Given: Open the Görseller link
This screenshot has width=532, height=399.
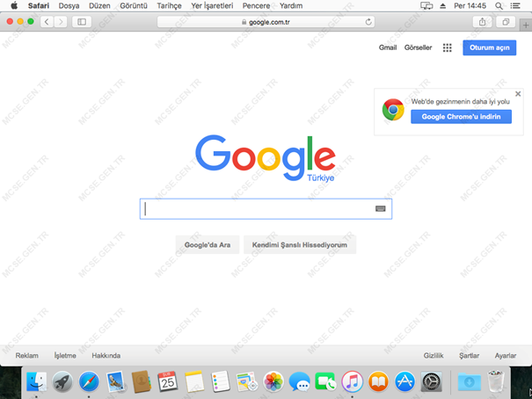Looking at the screenshot, I should pyautogui.click(x=418, y=47).
